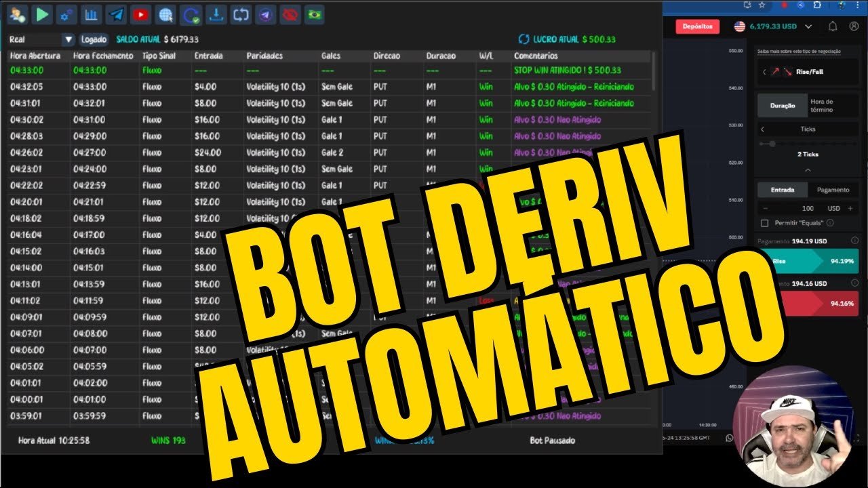The height and width of the screenshot is (488, 868).
Task: Bookmark page with the browser star icon
Action: point(762,5)
